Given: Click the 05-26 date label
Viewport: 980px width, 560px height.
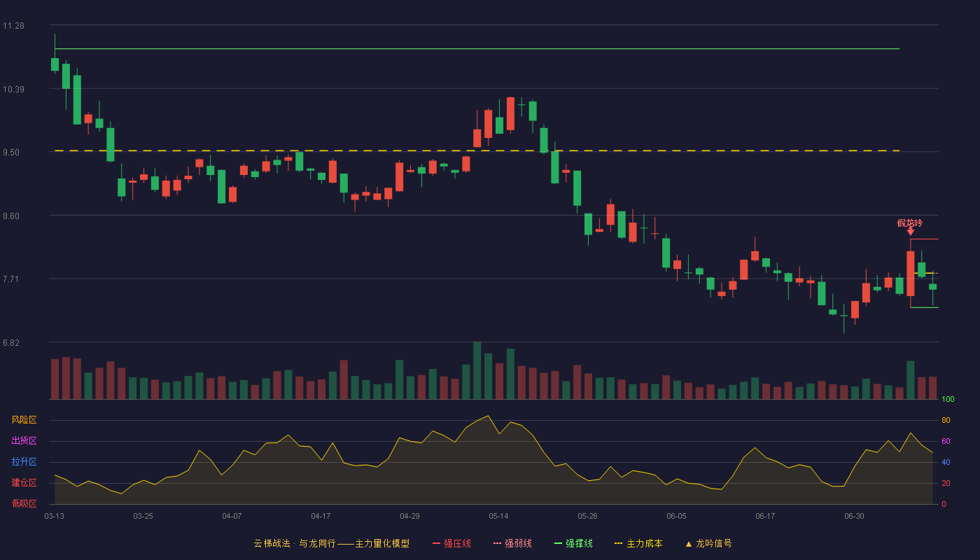Looking at the screenshot, I should coord(587,516).
